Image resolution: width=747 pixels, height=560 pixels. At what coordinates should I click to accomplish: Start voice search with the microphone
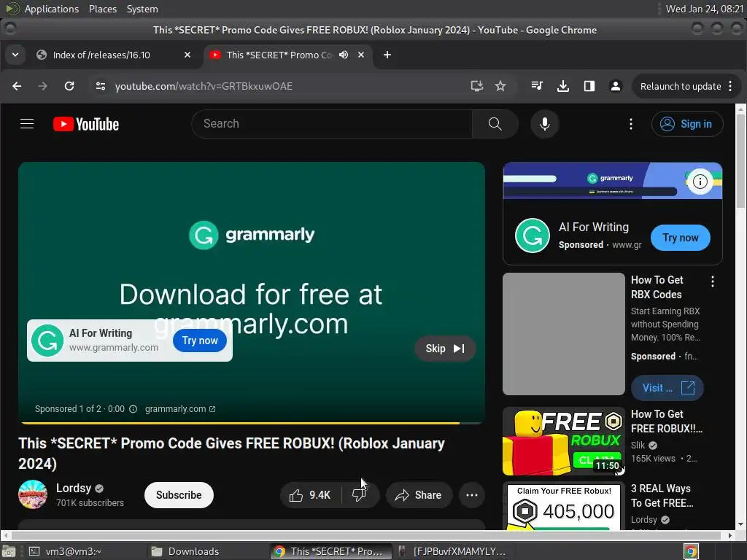(x=544, y=124)
